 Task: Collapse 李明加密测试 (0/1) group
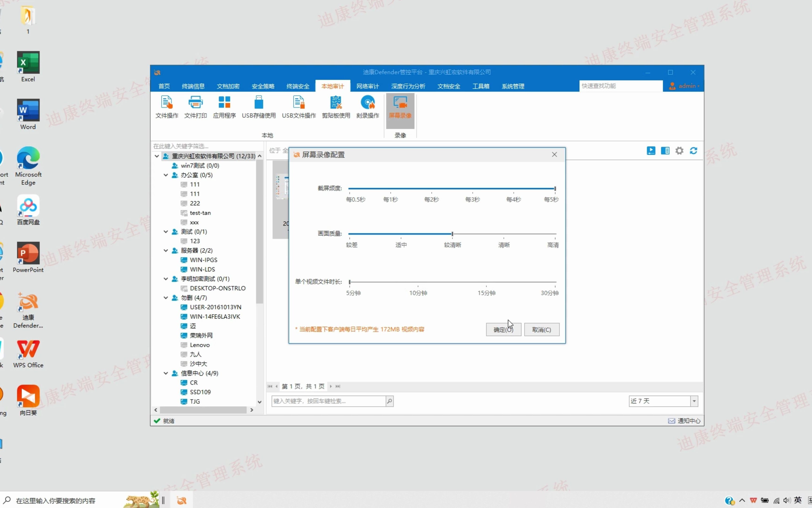pyautogui.click(x=166, y=278)
